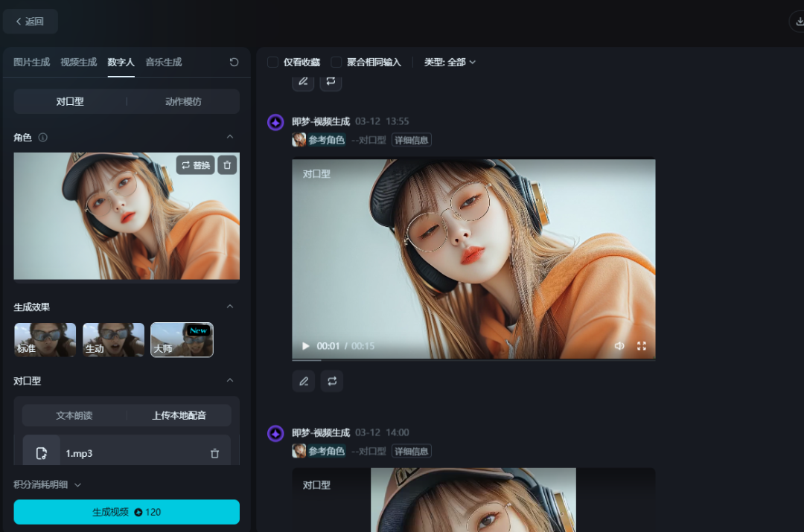
Task: Click the edit pencil icon above the 13:55 entry
Action: [303, 82]
